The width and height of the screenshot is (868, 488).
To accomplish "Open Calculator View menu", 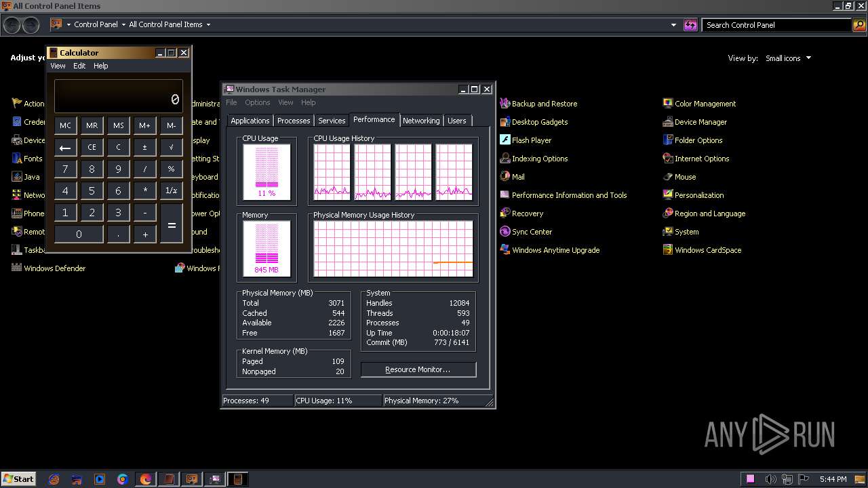I will [58, 66].
